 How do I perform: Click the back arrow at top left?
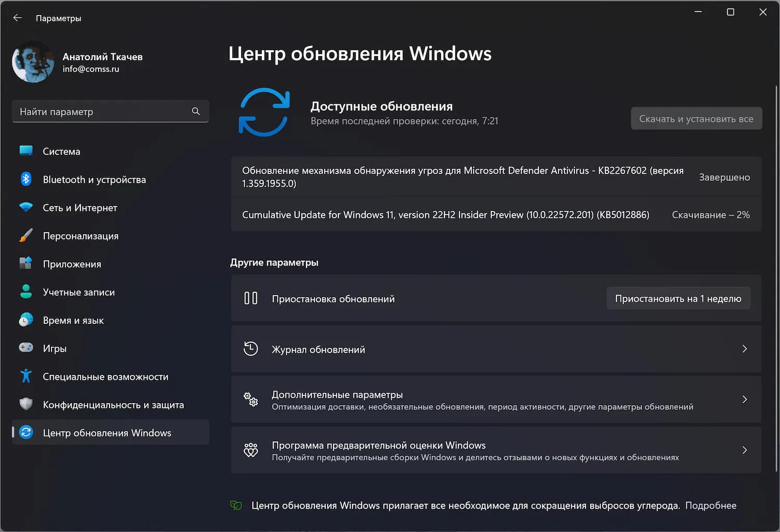click(17, 17)
